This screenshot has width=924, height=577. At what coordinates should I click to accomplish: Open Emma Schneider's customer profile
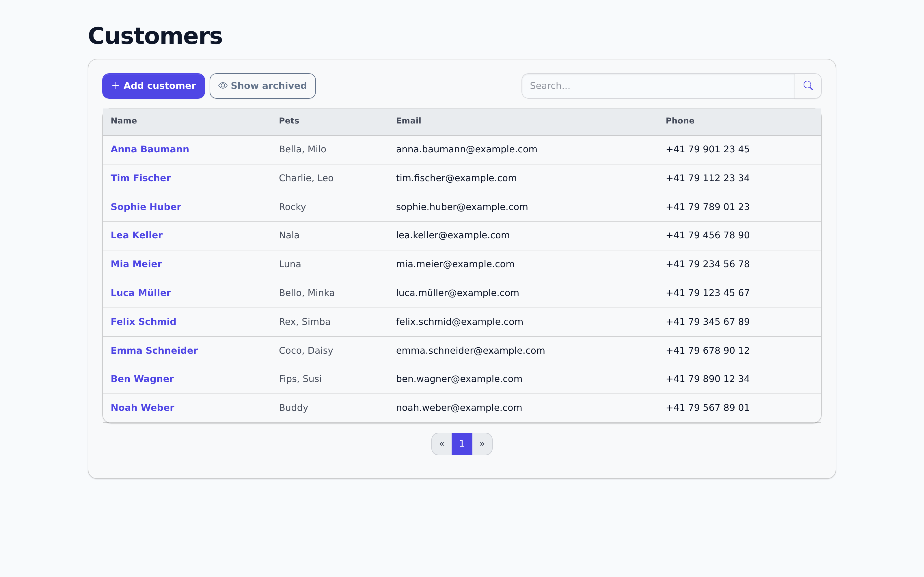(154, 350)
